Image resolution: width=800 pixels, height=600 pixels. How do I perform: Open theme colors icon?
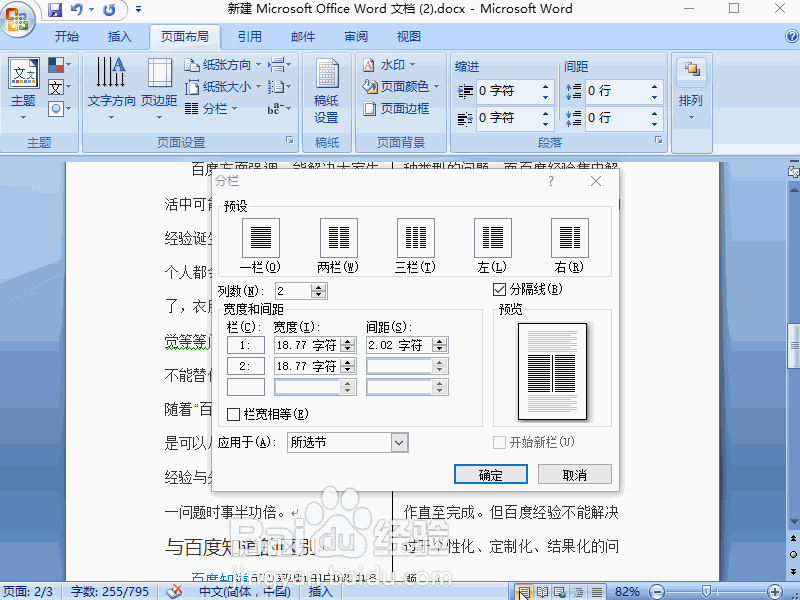click(x=59, y=65)
